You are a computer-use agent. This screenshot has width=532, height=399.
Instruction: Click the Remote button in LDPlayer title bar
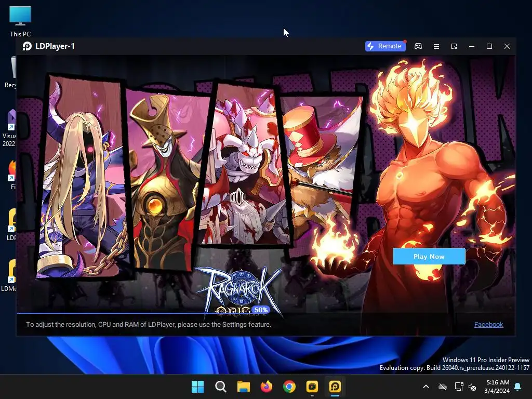tap(385, 46)
